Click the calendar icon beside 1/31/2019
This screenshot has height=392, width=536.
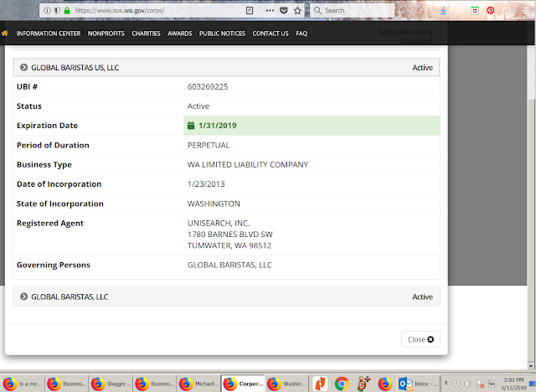pyautogui.click(x=191, y=126)
